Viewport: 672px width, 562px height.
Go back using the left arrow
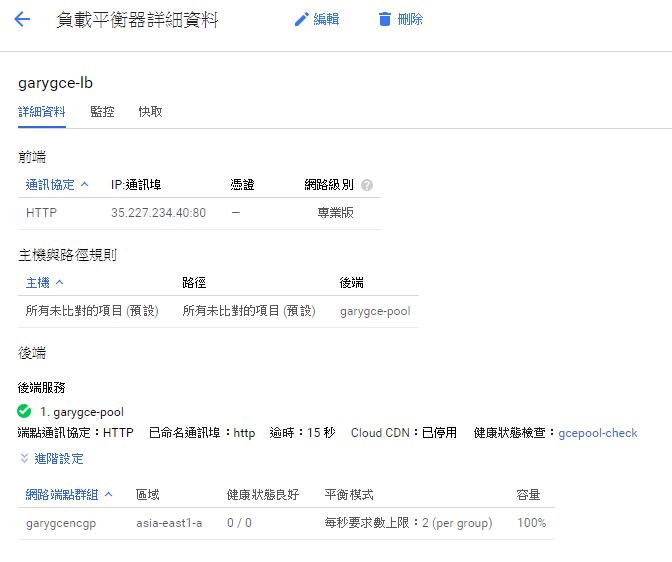click(x=22, y=19)
